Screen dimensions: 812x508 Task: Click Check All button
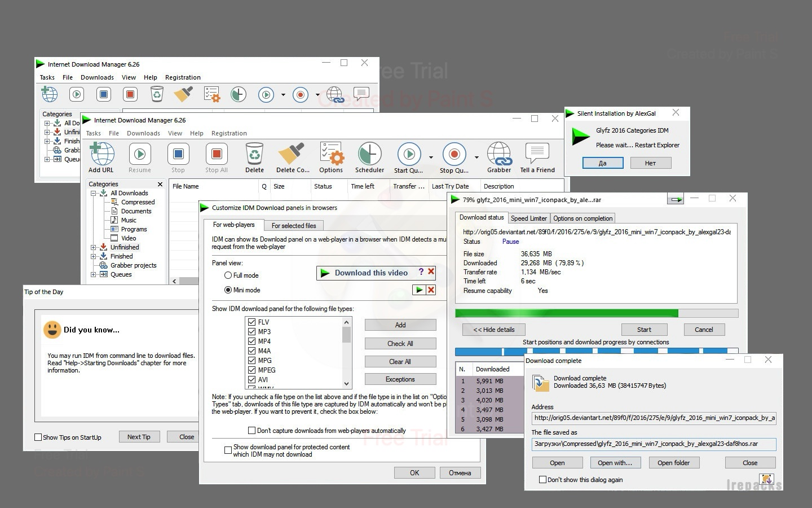(x=400, y=343)
